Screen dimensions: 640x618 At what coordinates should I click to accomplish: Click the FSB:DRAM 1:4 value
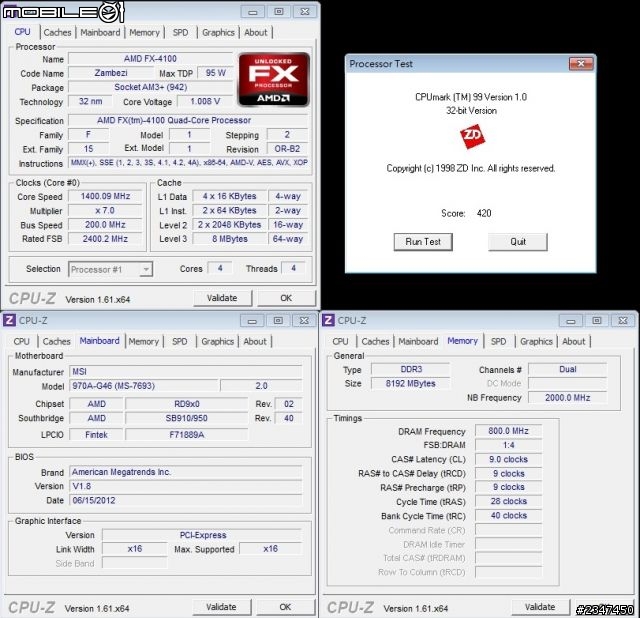pyautogui.click(x=509, y=445)
